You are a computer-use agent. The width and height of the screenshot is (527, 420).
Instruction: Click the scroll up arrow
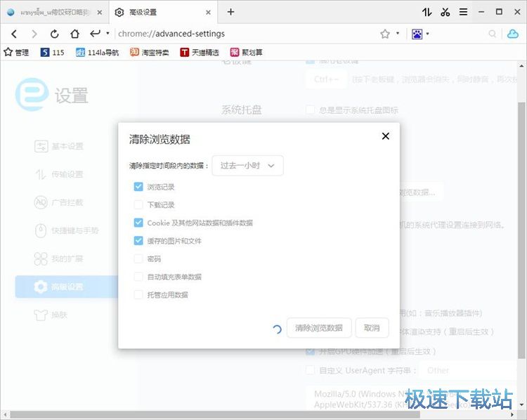(x=521, y=66)
